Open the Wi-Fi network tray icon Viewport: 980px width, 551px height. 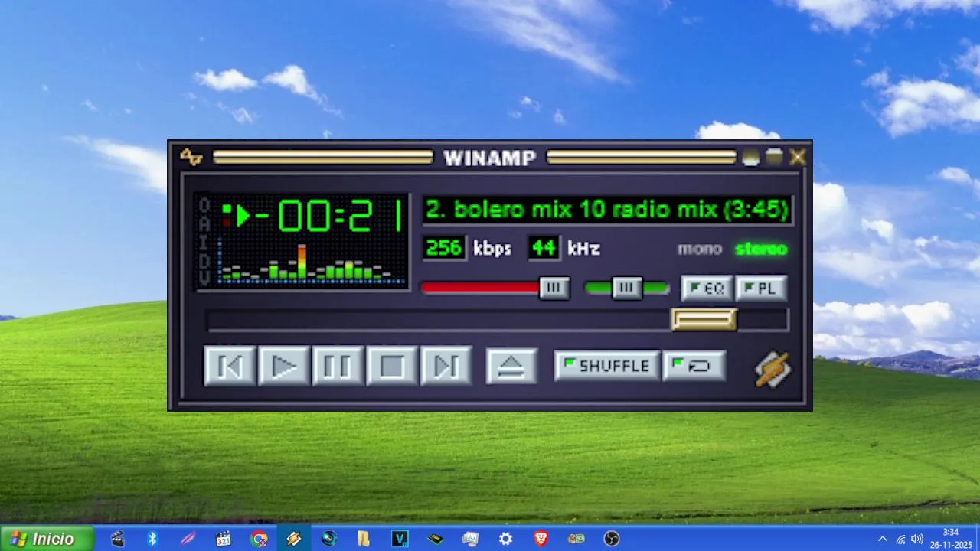(x=900, y=539)
